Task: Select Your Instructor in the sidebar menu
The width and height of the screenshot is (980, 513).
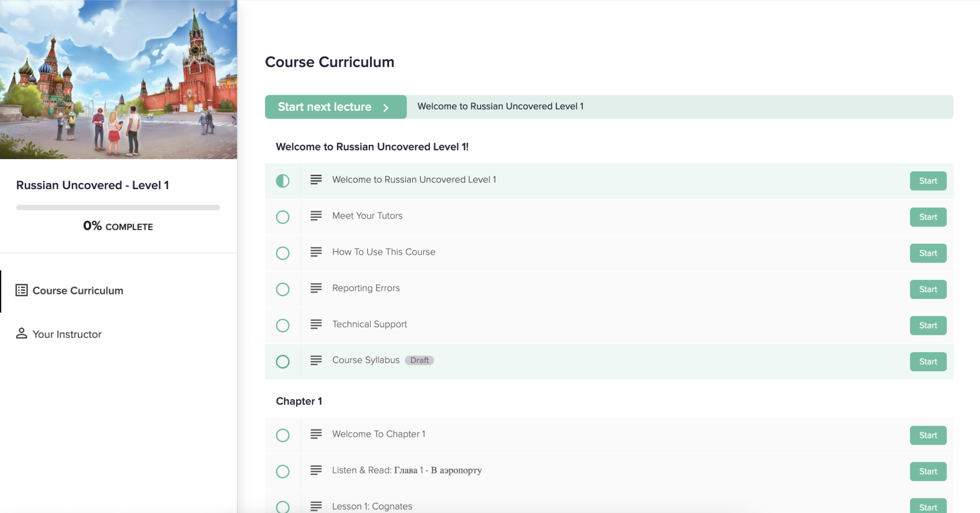Action: coord(67,334)
